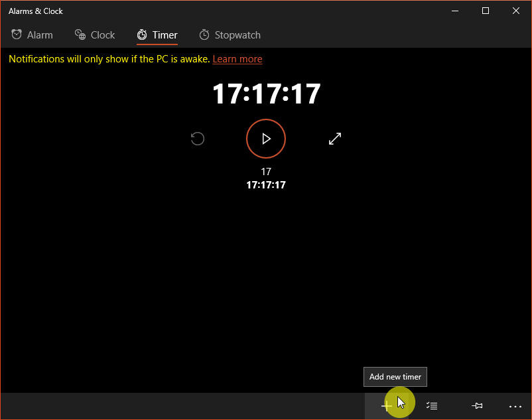The image size is (532, 420).
Task: Minimize the Alarms & Clock window
Action: coord(455,11)
